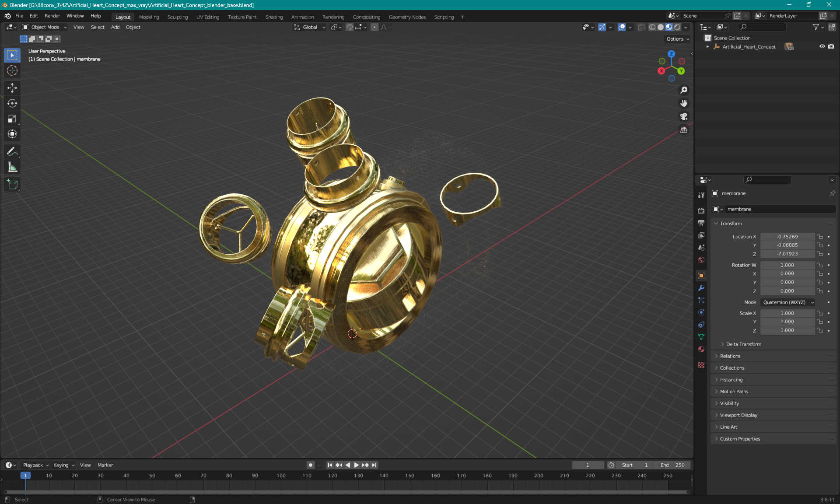Toggle the Show Gizmo button
The height and width of the screenshot is (504, 840).
click(602, 27)
